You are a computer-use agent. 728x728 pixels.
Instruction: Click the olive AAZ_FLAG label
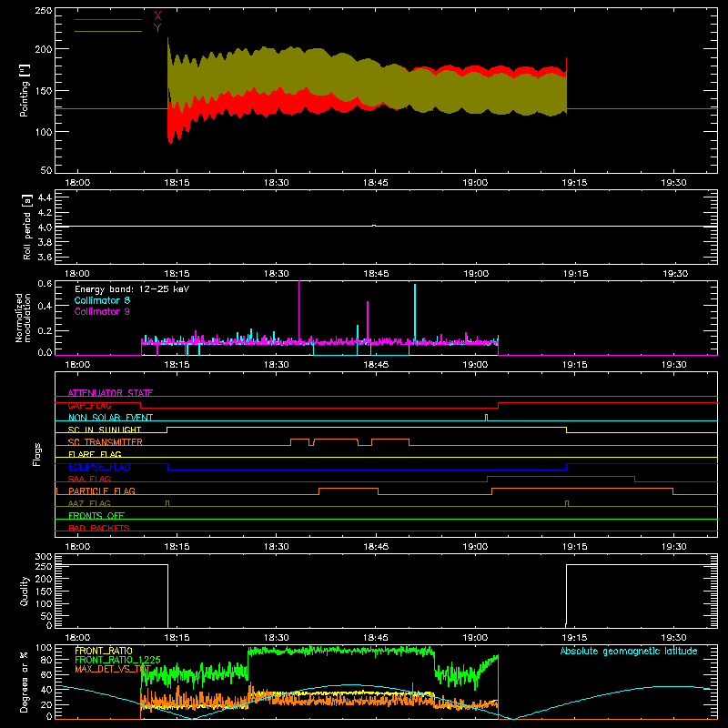pyautogui.click(x=89, y=503)
